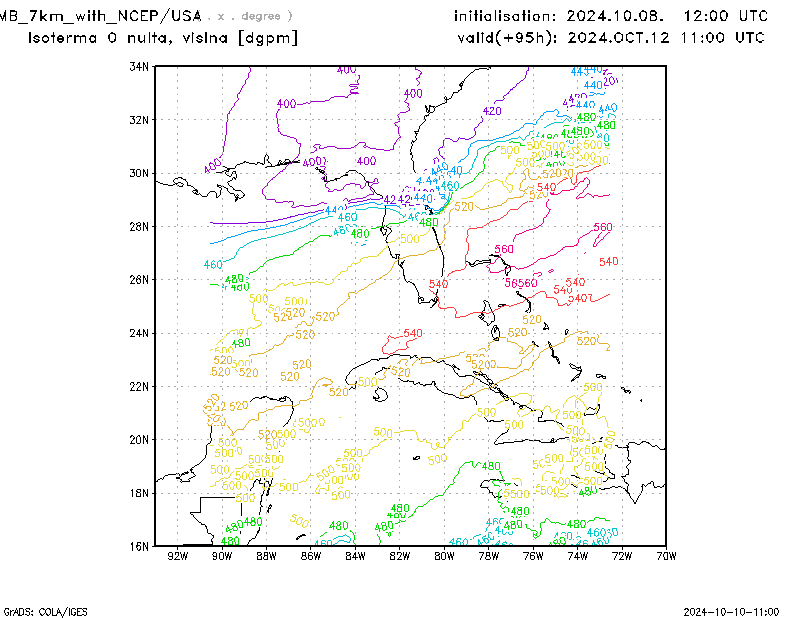Click the '90W' longitude axis label
Image resolution: width=800 pixels, height=618 pixels.
pyautogui.click(x=222, y=556)
